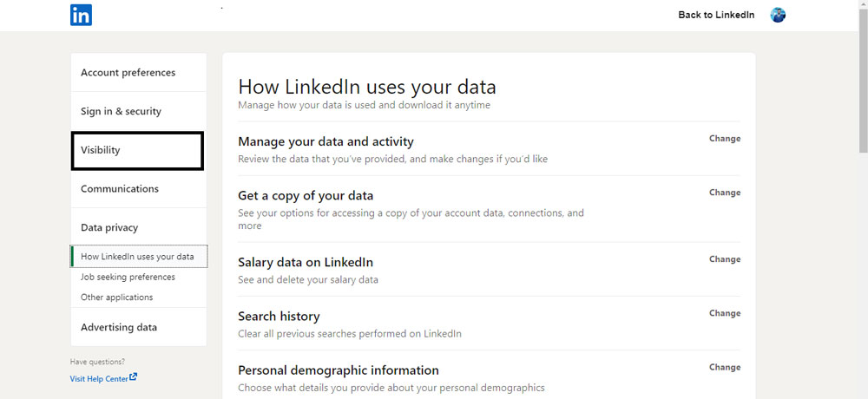
Task: Change Salary data on LinkedIn
Action: [x=725, y=259]
